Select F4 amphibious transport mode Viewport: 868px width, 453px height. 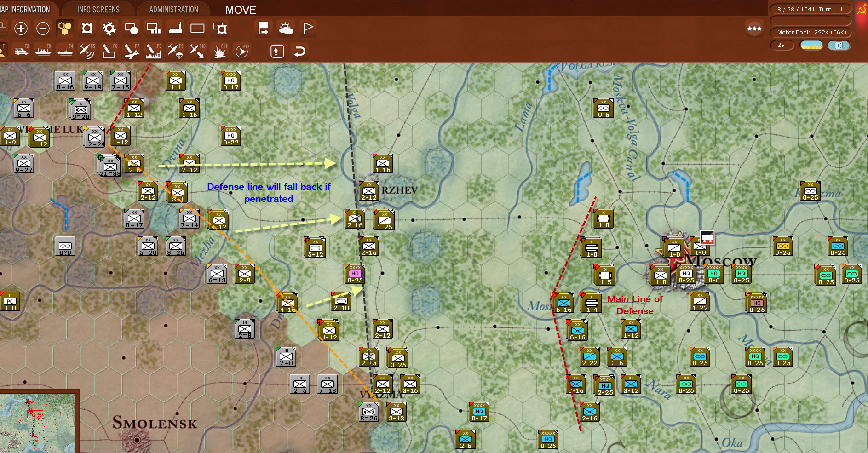pos(65,51)
